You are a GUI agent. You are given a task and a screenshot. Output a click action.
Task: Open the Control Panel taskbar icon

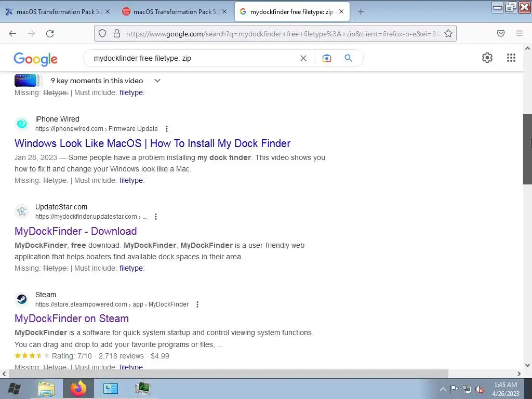(x=110, y=389)
